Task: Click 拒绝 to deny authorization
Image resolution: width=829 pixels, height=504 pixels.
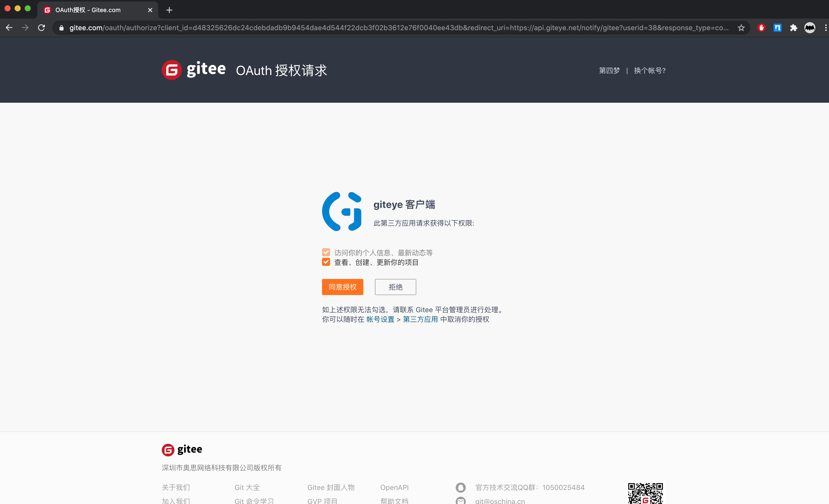Action: point(395,287)
